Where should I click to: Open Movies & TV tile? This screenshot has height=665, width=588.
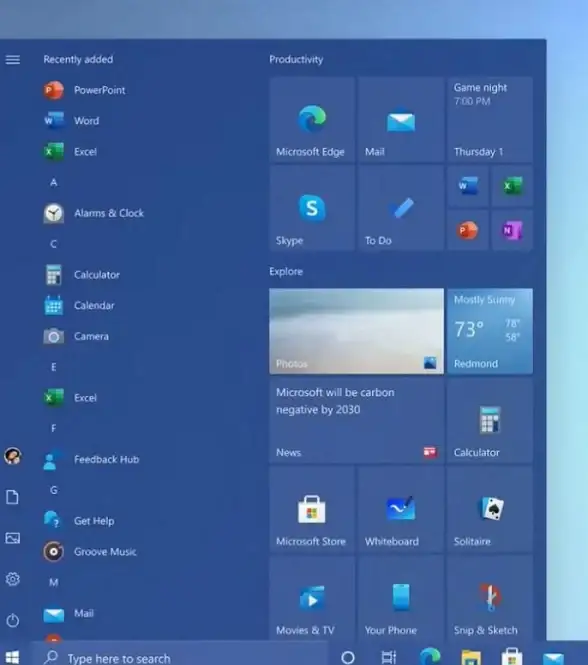[312, 598]
